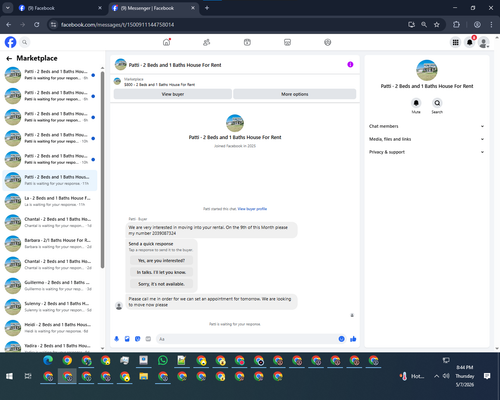Send a thumbs-up like

353,339
